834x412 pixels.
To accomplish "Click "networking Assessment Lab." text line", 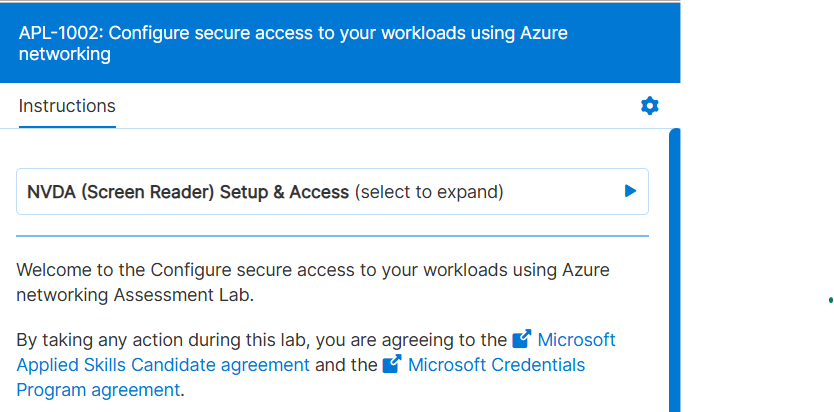I will point(136,296).
